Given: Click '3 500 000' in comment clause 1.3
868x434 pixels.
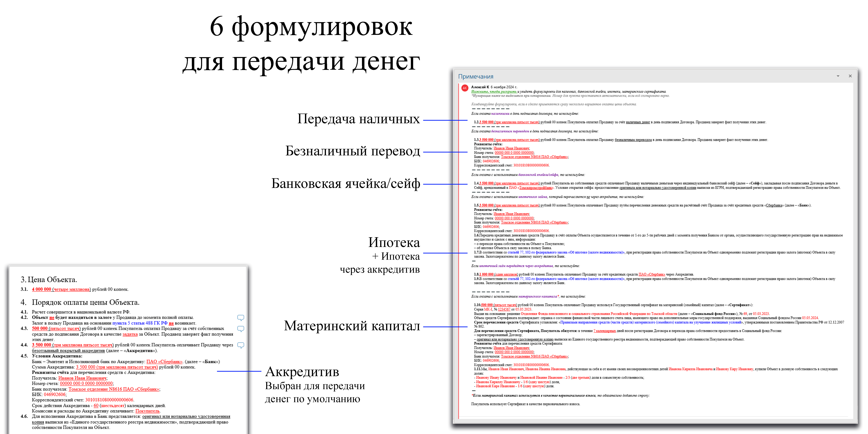Looking at the screenshot, I should tap(486, 140).
